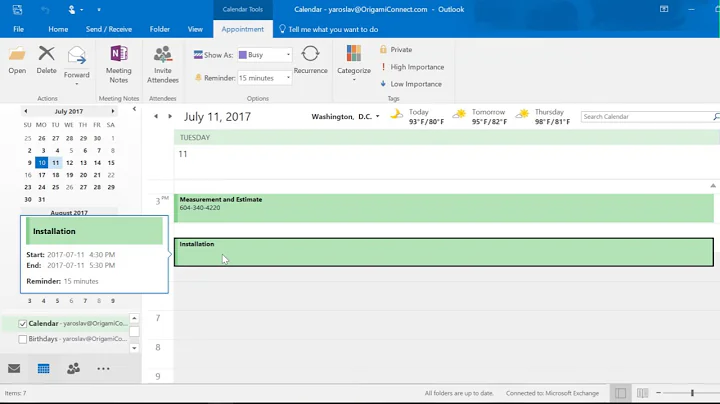The width and height of the screenshot is (720, 404).
Task: Go to previous month in mini calendar
Action: 26,111
